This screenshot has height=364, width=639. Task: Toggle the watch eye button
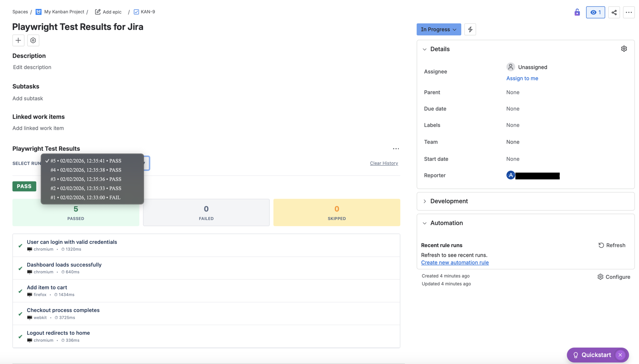595,12
